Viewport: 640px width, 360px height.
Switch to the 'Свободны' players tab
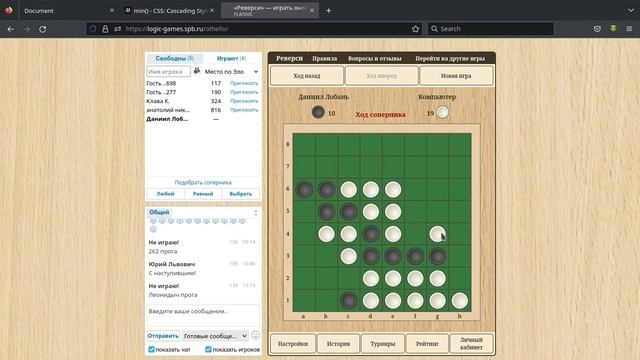(x=174, y=58)
